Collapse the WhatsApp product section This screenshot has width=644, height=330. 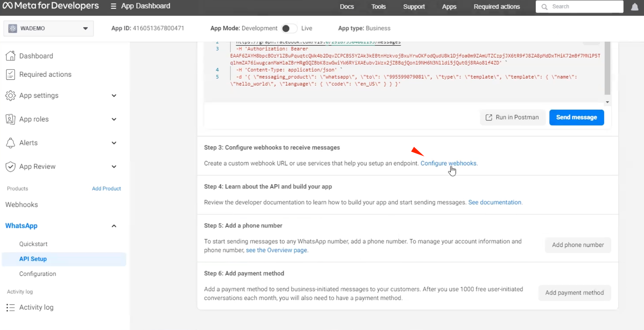tap(114, 226)
